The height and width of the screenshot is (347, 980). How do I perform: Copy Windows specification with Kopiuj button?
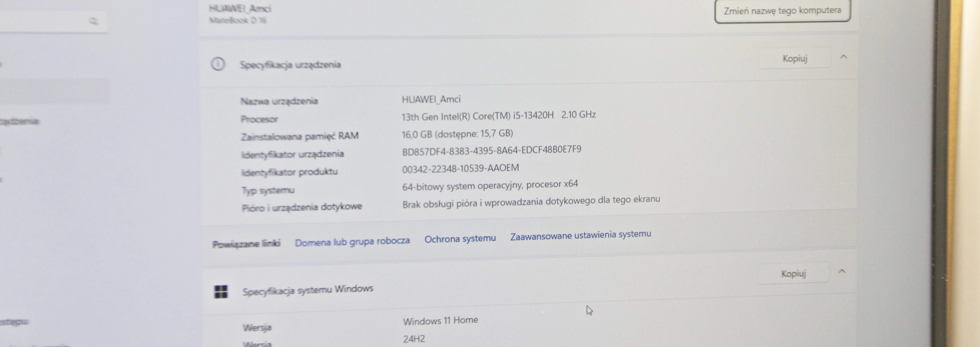(794, 274)
